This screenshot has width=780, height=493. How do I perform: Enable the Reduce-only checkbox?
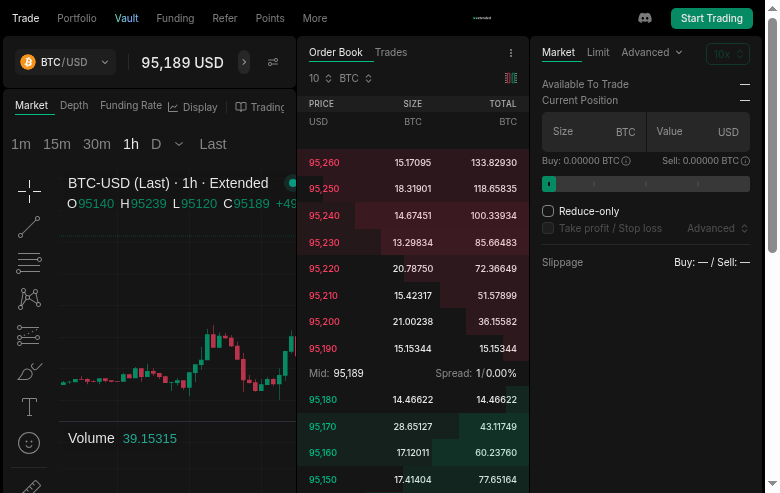pos(548,211)
